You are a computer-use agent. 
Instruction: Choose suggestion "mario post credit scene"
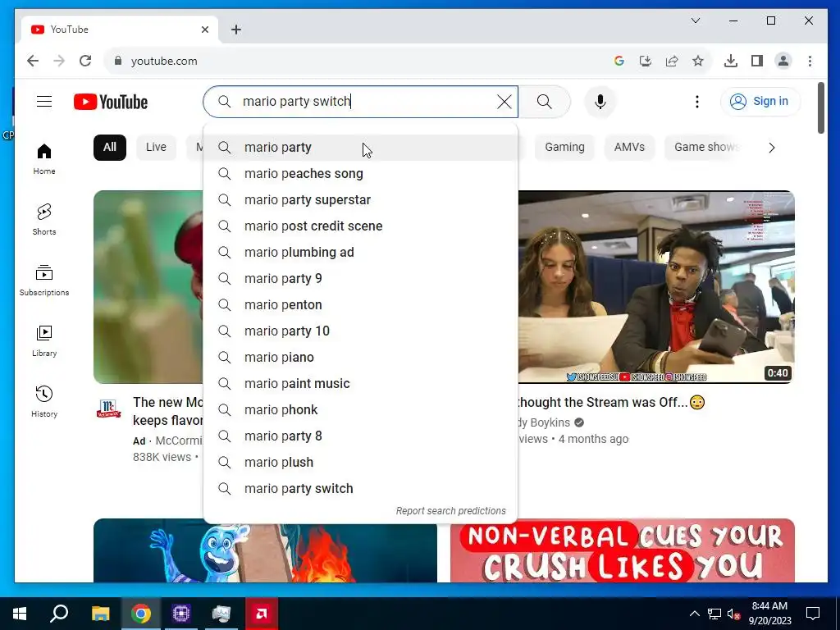pyautogui.click(x=361, y=226)
